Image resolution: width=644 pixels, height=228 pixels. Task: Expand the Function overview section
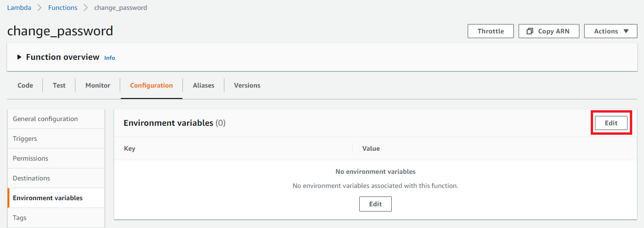tap(19, 57)
